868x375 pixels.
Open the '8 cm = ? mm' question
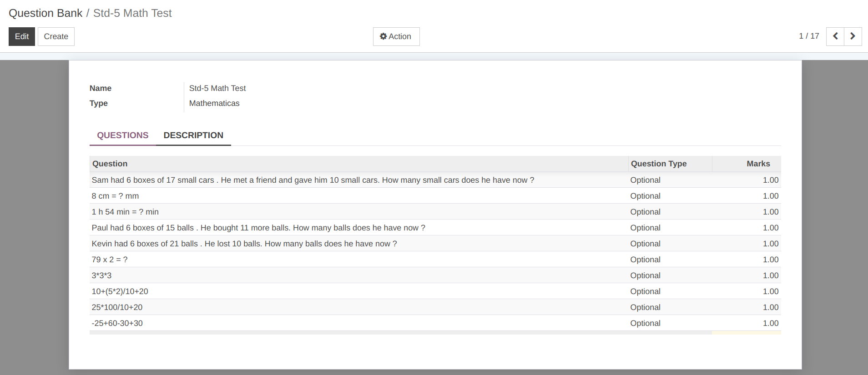coord(435,196)
